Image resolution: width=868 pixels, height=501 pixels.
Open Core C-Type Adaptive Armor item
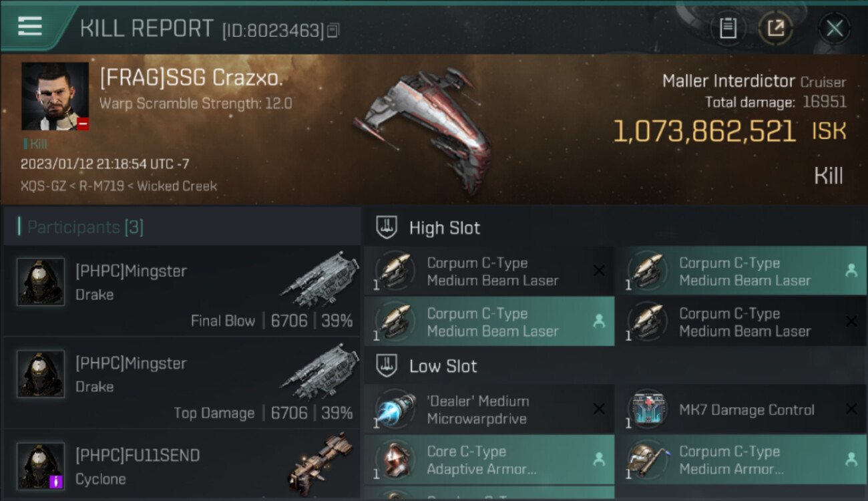(489, 460)
